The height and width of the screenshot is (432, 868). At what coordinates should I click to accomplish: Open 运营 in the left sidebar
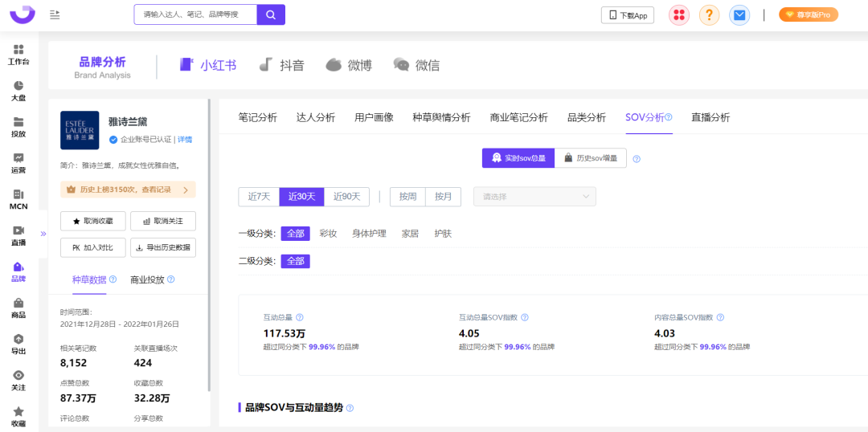click(18, 164)
